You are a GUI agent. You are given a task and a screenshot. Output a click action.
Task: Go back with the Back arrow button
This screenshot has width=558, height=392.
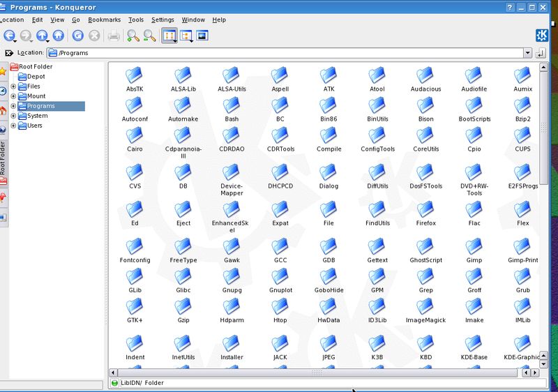[9, 35]
